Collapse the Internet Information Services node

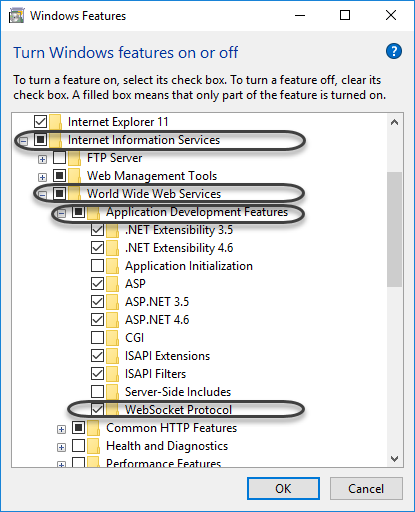(23, 141)
